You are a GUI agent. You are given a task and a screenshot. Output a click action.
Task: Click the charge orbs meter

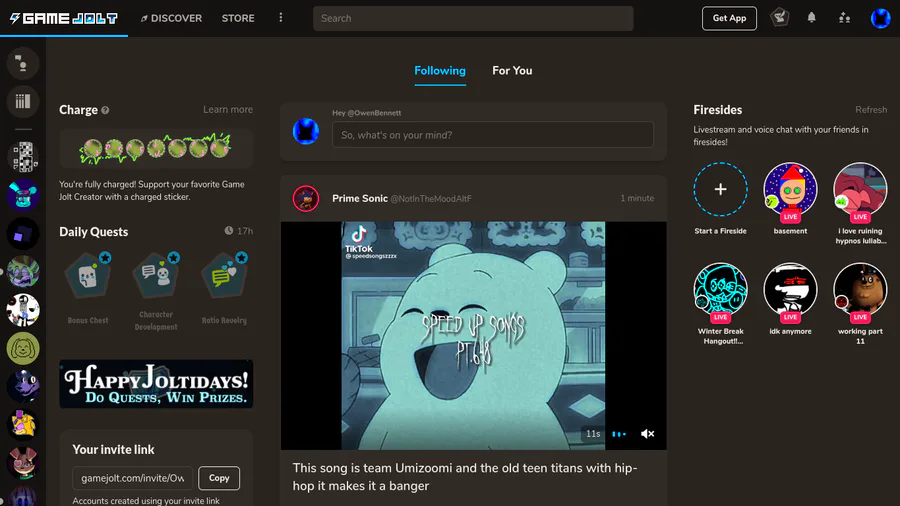coord(156,148)
